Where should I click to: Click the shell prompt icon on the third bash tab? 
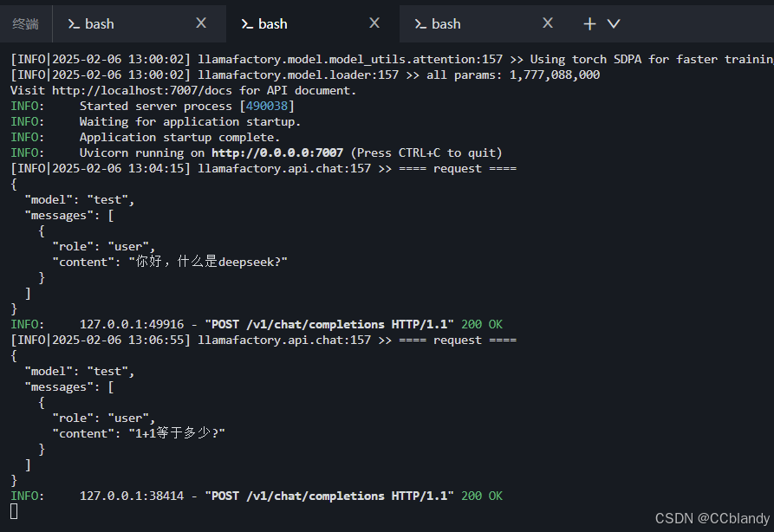pos(420,23)
